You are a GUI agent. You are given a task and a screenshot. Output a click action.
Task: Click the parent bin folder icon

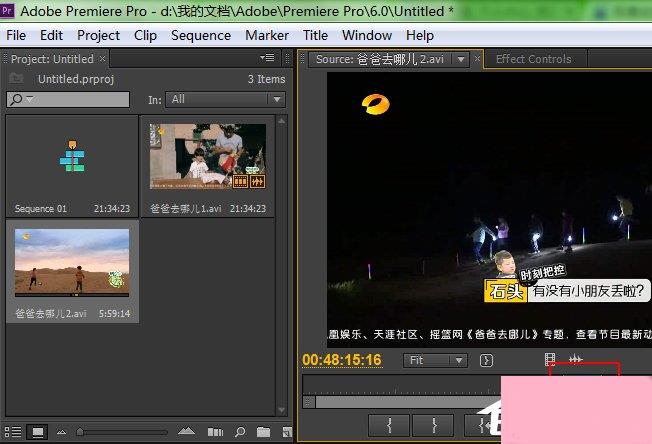[16, 78]
